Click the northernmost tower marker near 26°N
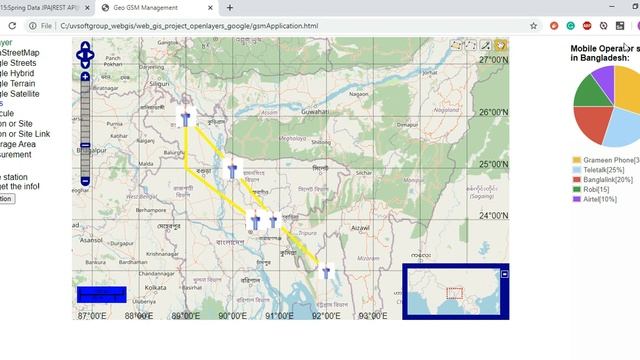640x360 pixels. pyautogui.click(x=186, y=119)
